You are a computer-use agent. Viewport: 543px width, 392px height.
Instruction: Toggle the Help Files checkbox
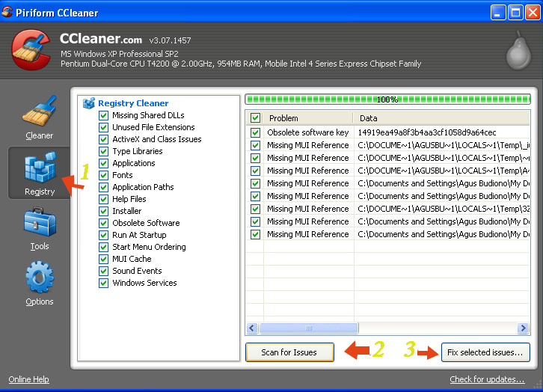pos(103,199)
